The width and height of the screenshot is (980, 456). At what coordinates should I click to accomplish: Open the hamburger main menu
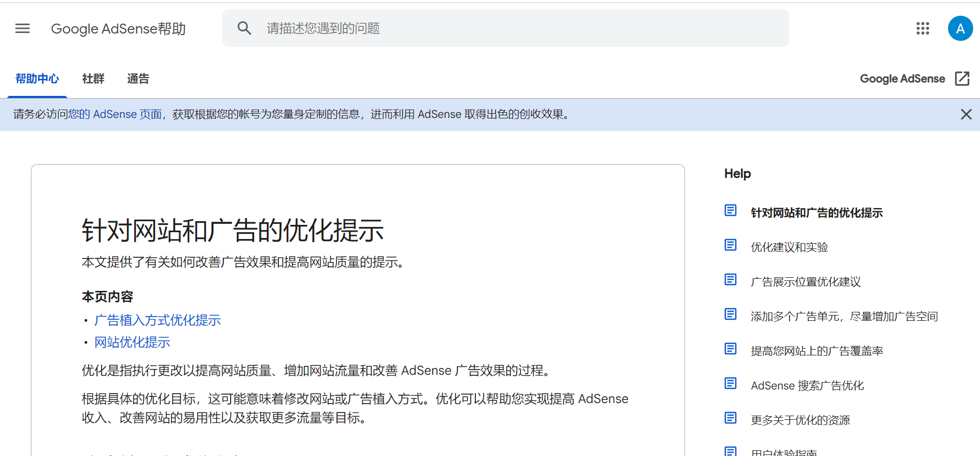point(23,28)
